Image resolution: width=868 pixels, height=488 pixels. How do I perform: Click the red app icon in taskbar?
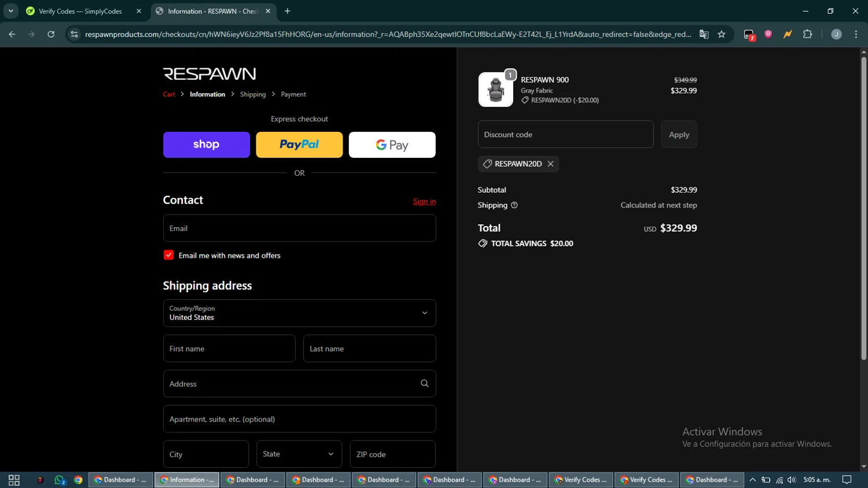pyautogui.click(x=40, y=480)
